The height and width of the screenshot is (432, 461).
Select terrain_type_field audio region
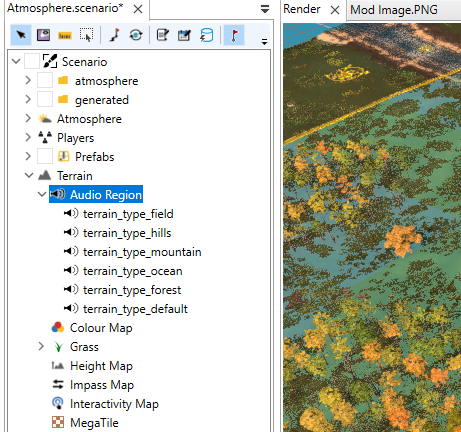128,214
